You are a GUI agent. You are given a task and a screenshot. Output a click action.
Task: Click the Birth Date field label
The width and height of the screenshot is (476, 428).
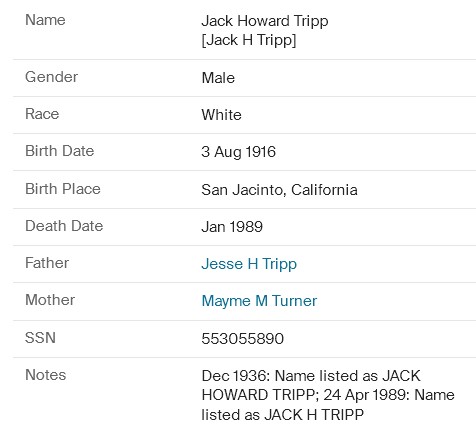[60, 151]
